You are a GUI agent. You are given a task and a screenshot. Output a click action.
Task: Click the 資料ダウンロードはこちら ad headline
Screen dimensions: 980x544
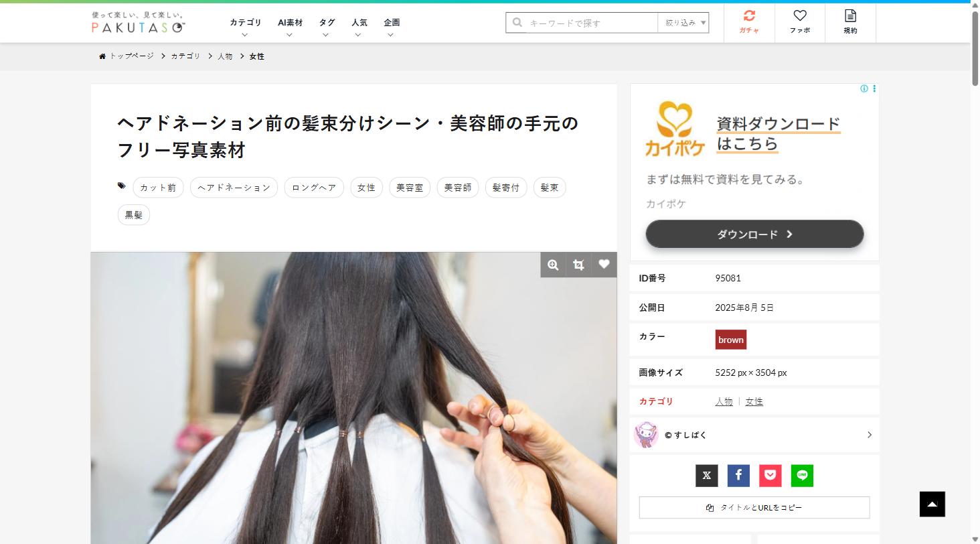tap(779, 134)
